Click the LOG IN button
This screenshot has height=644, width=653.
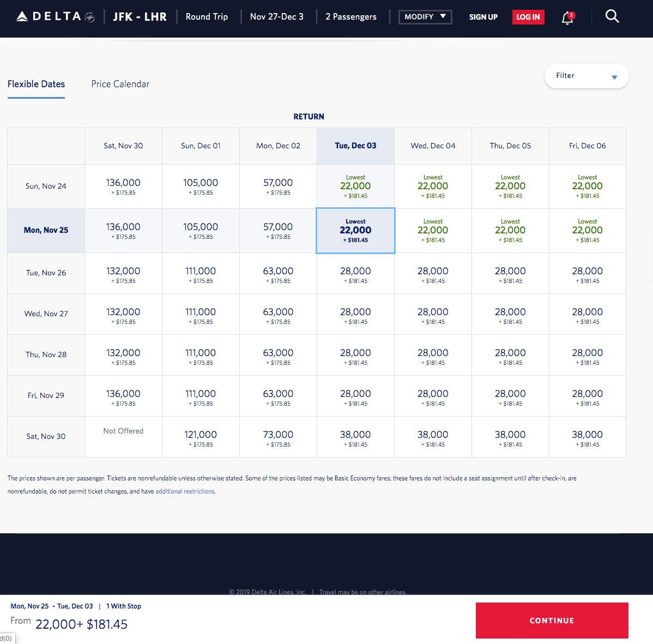[528, 17]
